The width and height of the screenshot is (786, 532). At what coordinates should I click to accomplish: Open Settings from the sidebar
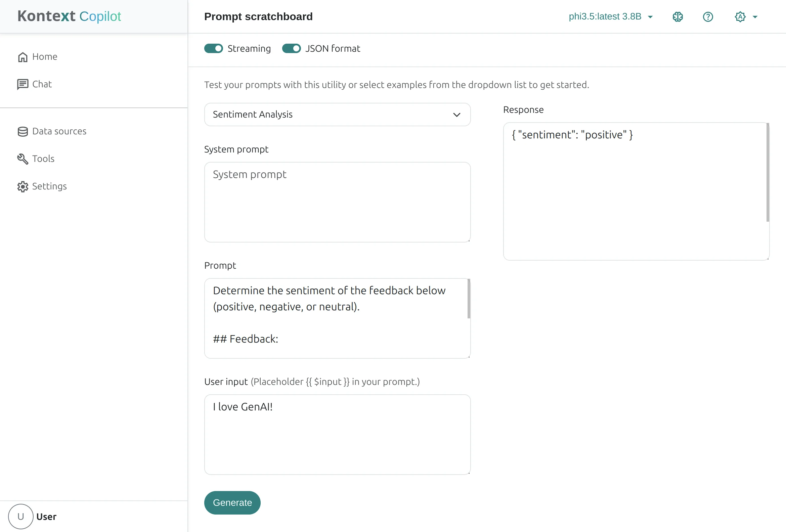(49, 186)
